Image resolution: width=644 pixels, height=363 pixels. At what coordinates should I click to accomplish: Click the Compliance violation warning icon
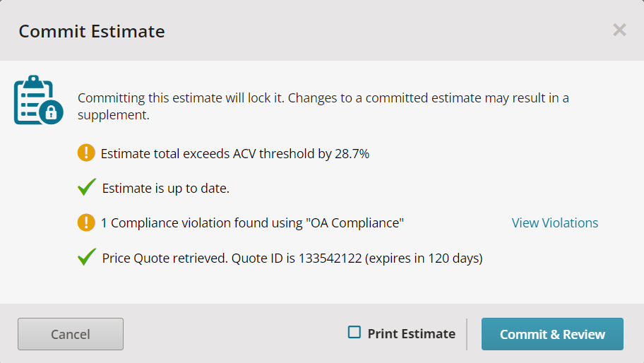pos(86,222)
